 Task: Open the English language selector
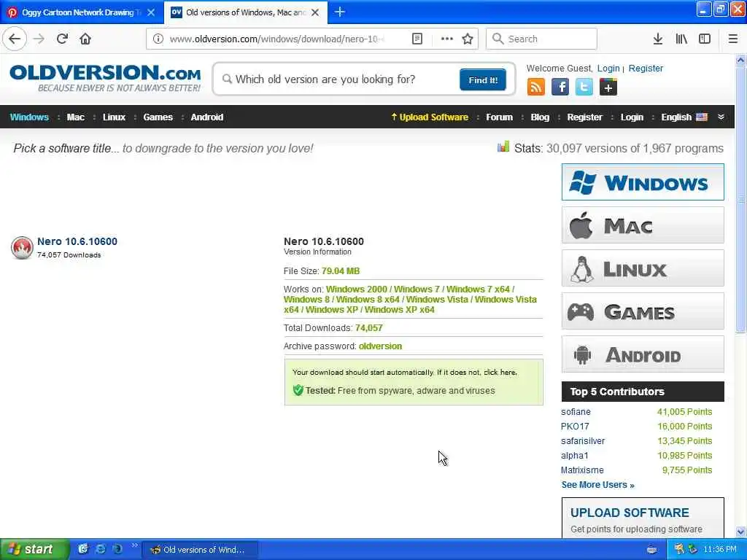pos(684,117)
